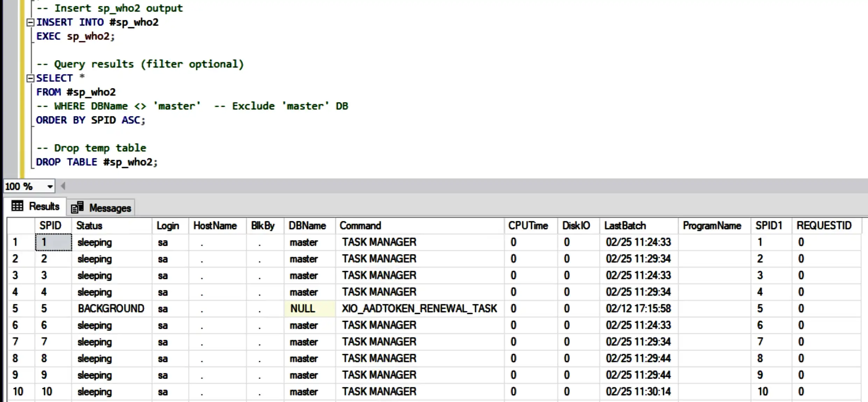This screenshot has width=868, height=402.
Task: Switch to the Messages tab
Action: point(101,208)
